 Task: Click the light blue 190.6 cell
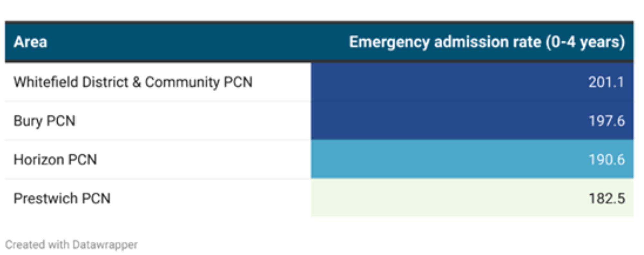tap(472, 159)
